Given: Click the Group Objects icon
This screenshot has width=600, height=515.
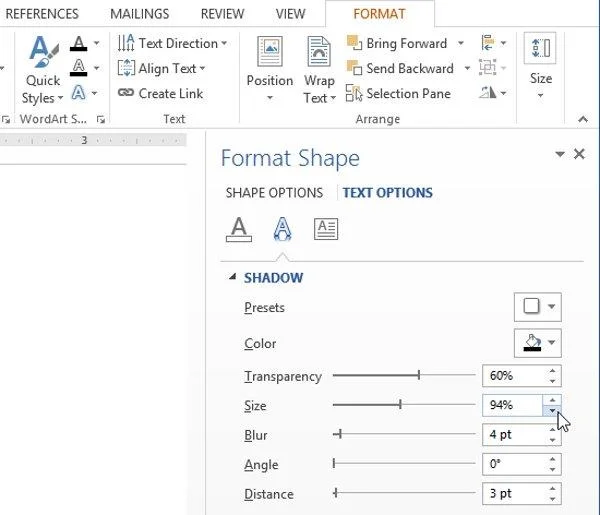Looking at the screenshot, I should pyautogui.click(x=488, y=68).
